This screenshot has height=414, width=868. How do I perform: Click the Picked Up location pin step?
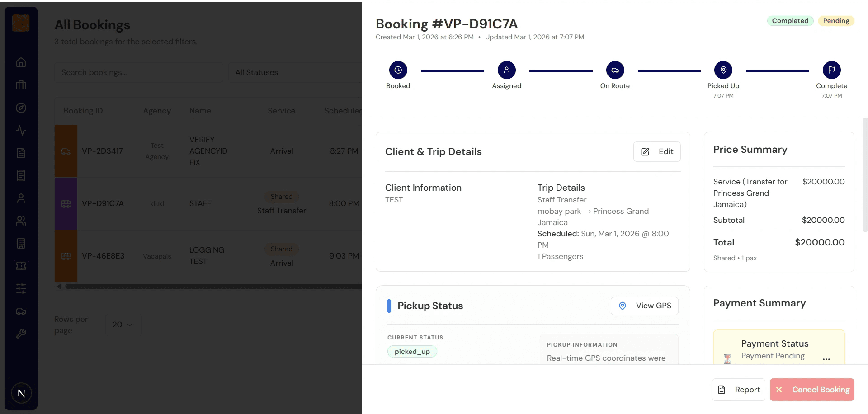coord(723,70)
